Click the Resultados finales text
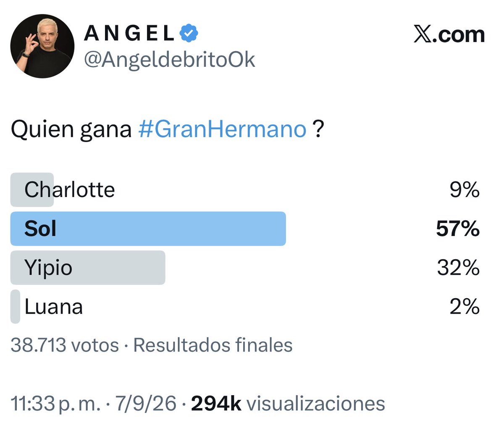Viewport: 504px width, 433px height. 213,345
